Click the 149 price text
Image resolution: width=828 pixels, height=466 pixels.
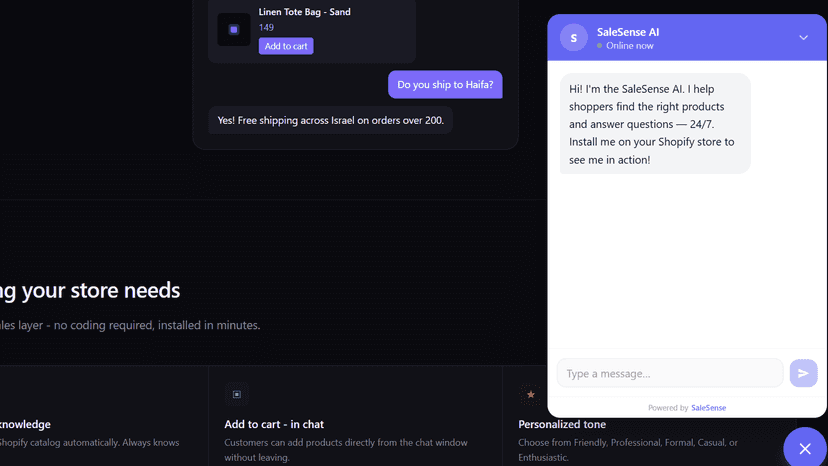coord(266,27)
